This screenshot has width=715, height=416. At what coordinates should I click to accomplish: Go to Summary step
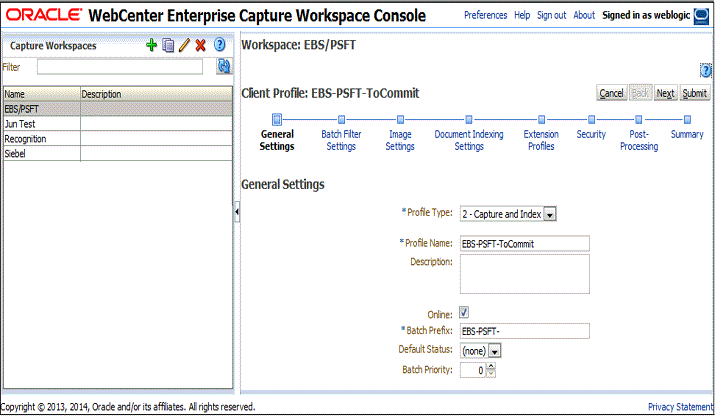click(687, 134)
